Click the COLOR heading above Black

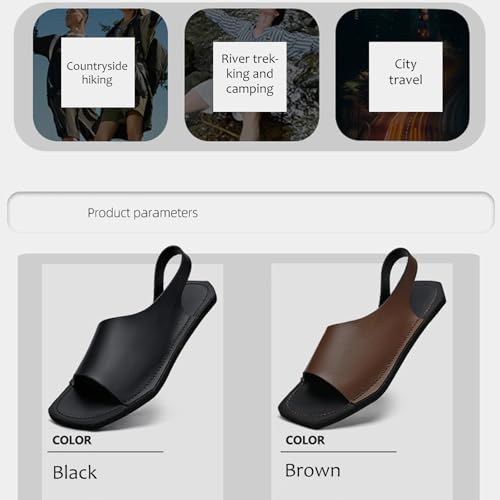pos(72,440)
